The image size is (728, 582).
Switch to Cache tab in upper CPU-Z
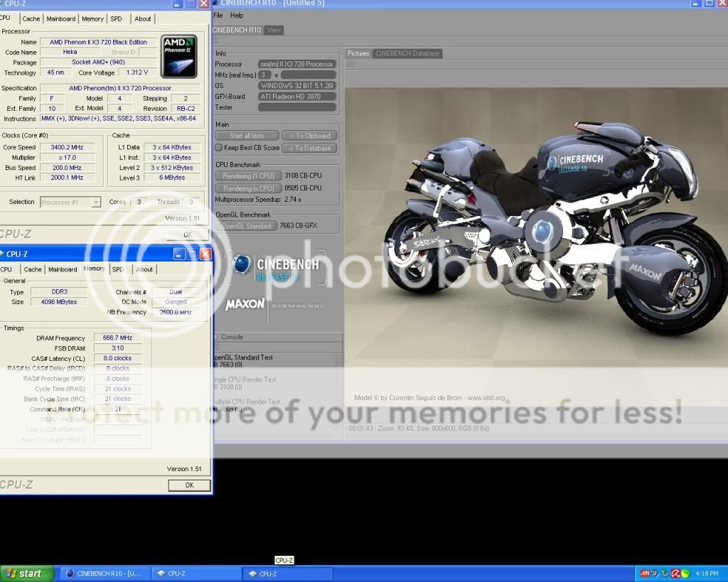pyautogui.click(x=31, y=19)
